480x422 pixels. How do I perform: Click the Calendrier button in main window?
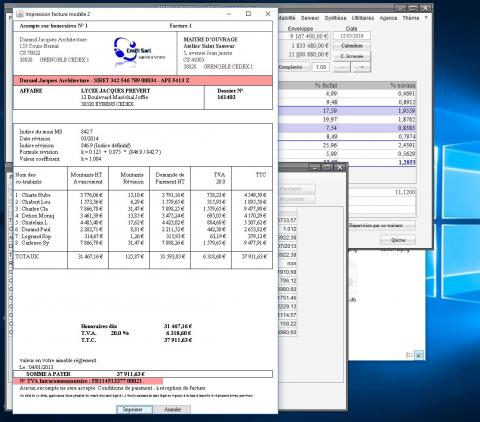point(351,46)
